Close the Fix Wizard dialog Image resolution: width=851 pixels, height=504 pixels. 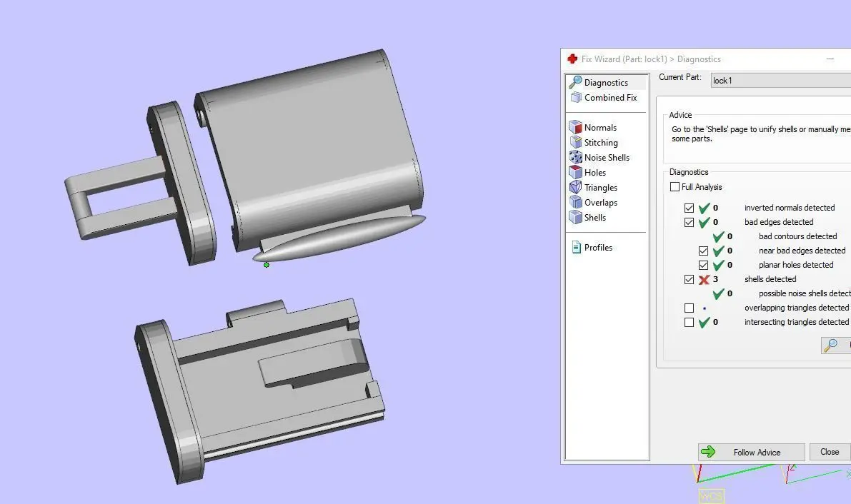tap(830, 452)
